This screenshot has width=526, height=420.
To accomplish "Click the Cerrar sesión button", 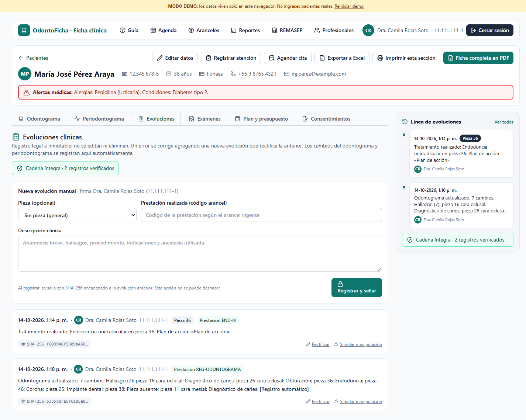I will click(490, 30).
